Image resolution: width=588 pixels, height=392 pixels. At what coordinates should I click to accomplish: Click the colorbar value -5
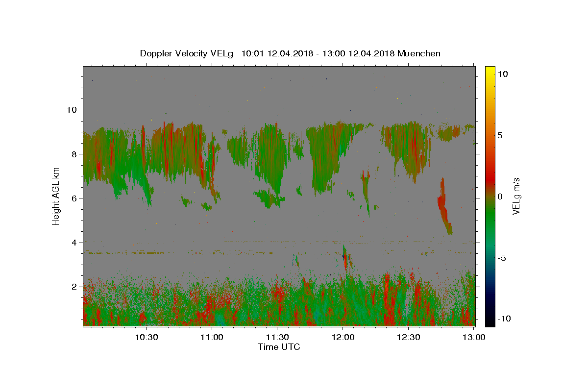(x=502, y=258)
